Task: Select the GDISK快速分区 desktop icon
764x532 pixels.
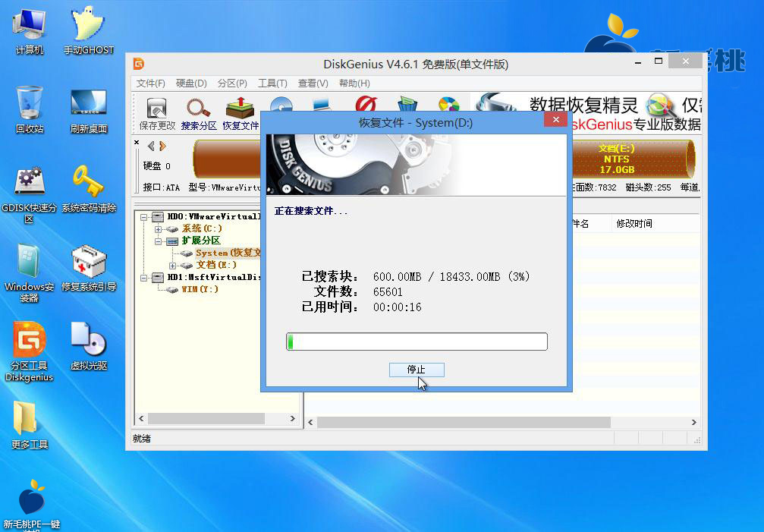Action: 30,195
